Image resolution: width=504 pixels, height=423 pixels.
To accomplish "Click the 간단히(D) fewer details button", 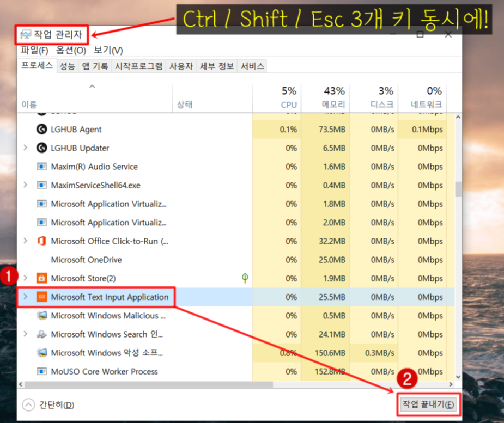I will tap(48, 404).
